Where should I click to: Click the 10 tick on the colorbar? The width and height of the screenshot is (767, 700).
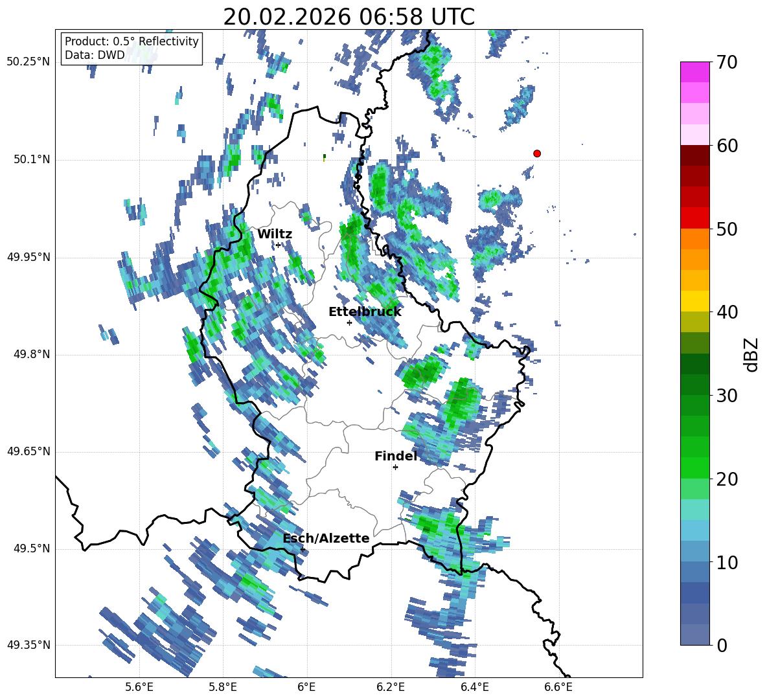pyautogui.click(x=727, y=562)
